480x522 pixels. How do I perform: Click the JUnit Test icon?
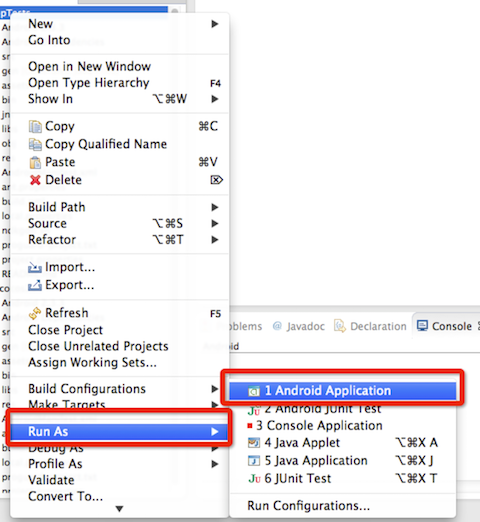click(x=254, y=479)
